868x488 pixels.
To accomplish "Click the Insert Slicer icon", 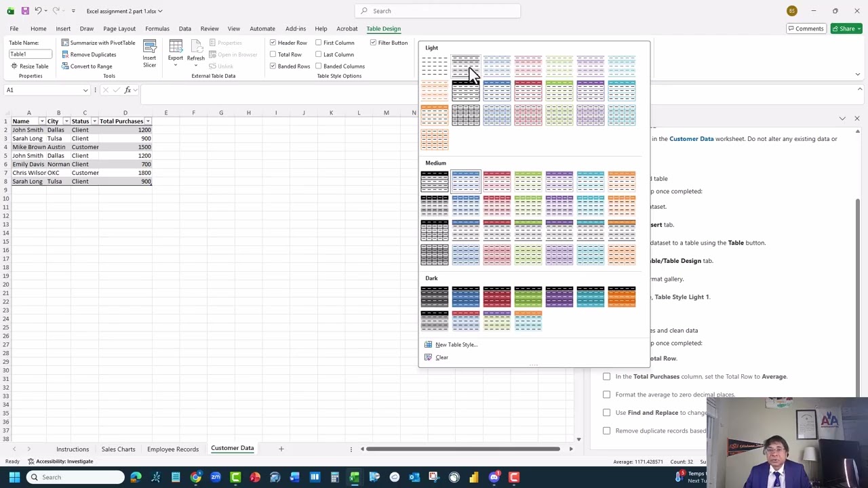I will tap(149, 47).
